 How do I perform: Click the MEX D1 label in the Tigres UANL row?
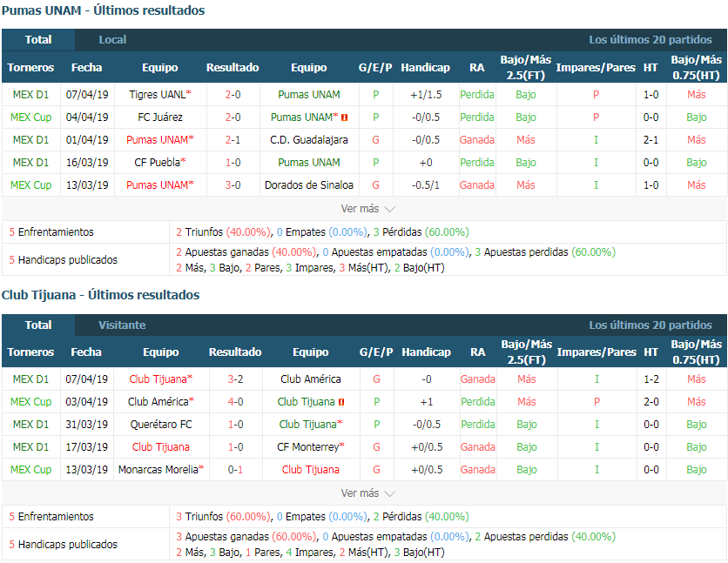[30, 95]
